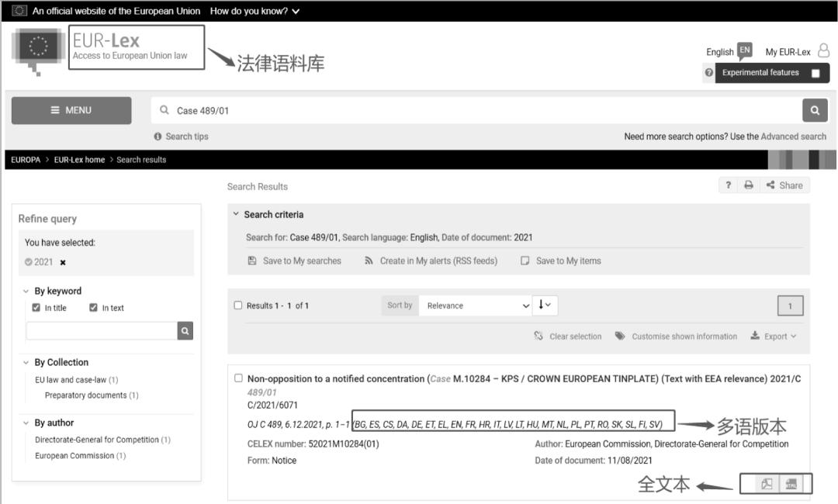Screen dimensions: 838x504
Task: Open the MENU button
Action: coord(71,110)
